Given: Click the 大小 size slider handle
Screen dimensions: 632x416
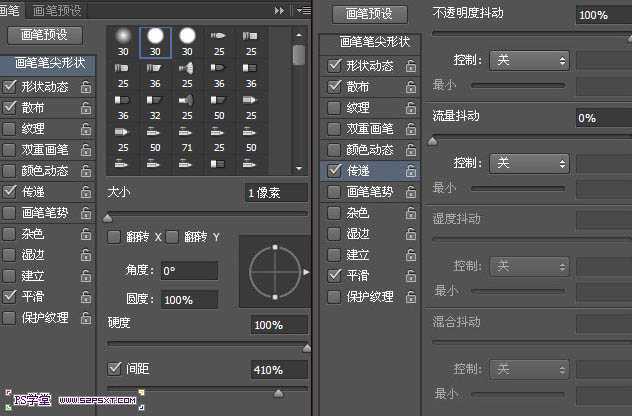Looking at the screenshot, I should pos(108,218).
